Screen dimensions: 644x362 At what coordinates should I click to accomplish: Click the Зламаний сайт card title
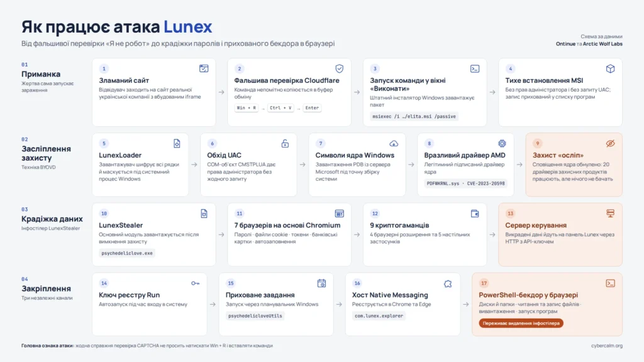pyautogui.click(x=124, y=80)
